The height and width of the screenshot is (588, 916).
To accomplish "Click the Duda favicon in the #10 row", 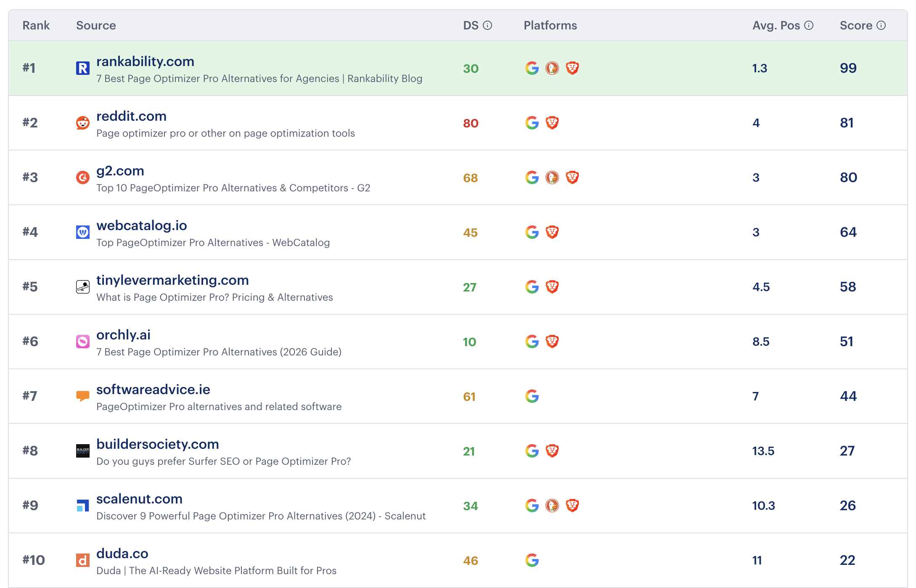I will click(x=83, y=560).
